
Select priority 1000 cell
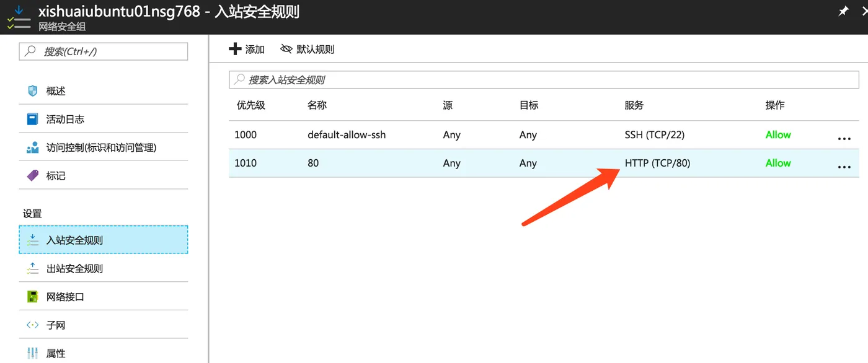coord(246,134)
